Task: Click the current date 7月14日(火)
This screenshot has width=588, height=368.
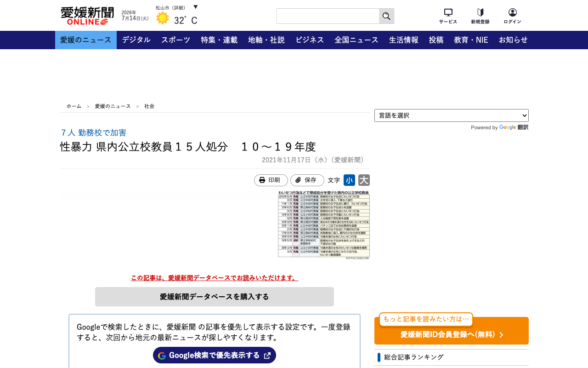Action: tap(135, 18)
